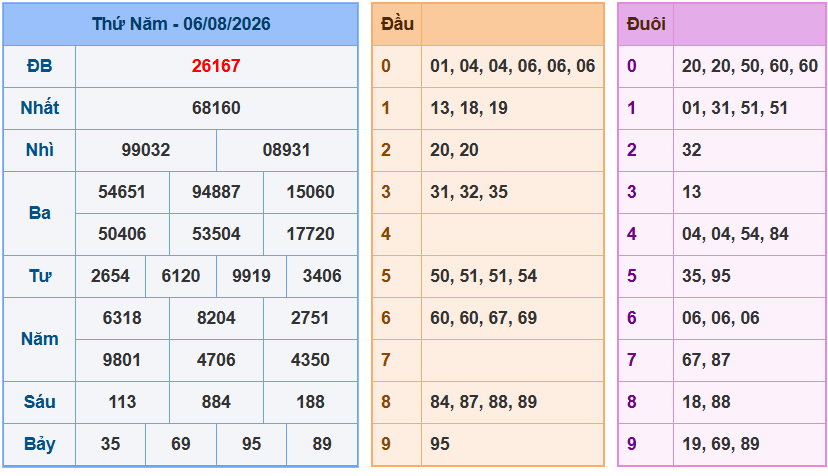Select the row label 6 in the Đuôi table

pyautogui.click(x=632, y=318)
